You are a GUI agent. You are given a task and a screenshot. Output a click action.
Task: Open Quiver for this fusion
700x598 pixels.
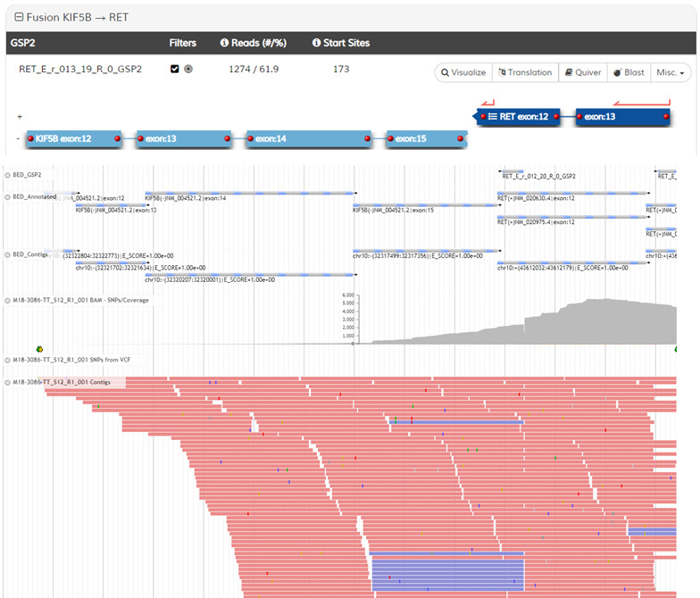coord(581,72)
